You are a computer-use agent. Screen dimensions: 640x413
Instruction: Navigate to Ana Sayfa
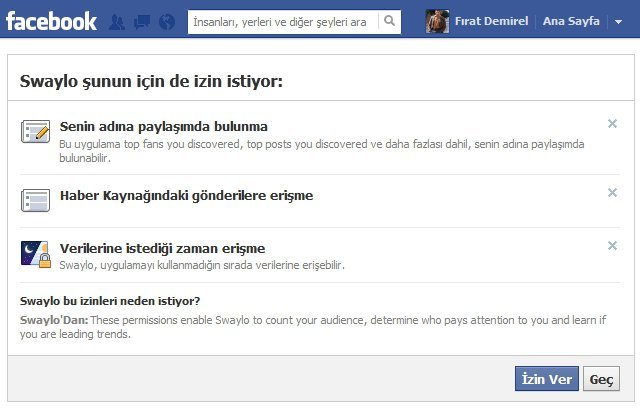click(x=571, y=21)
